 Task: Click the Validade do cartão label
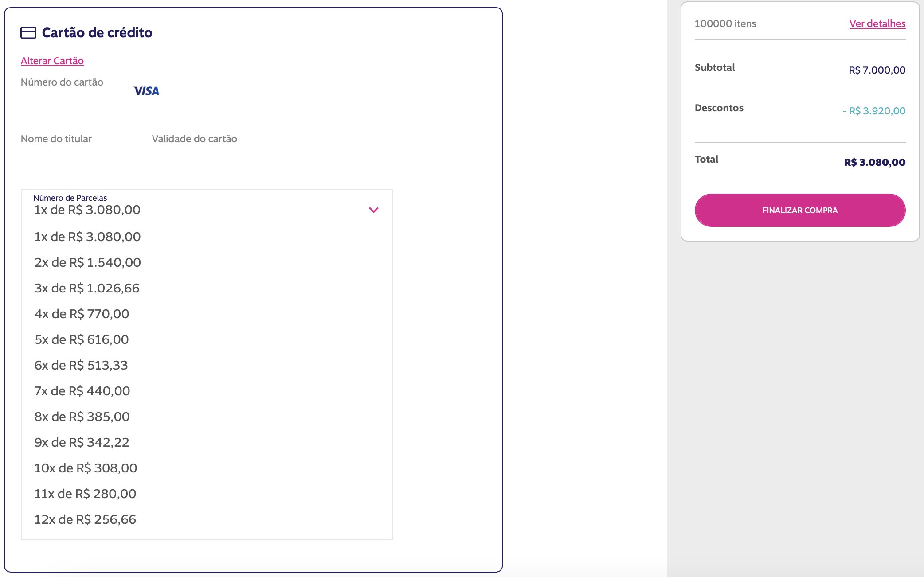tap(194, 139)
